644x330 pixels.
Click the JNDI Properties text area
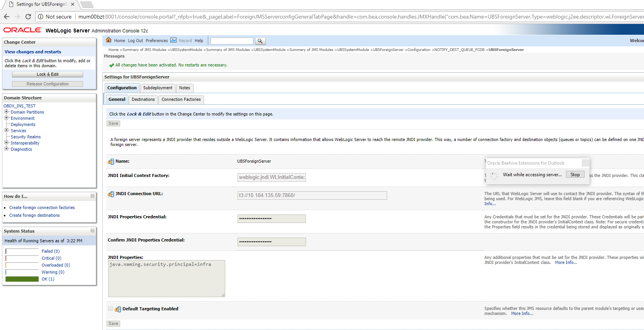167,279
